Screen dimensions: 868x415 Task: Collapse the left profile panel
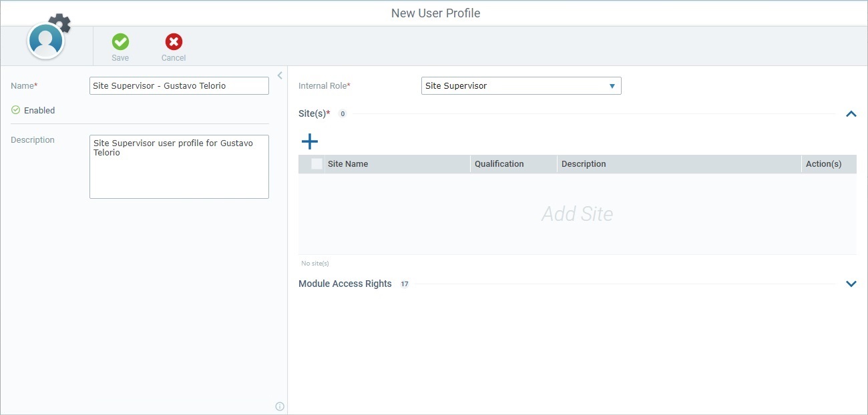coord(280,75)
